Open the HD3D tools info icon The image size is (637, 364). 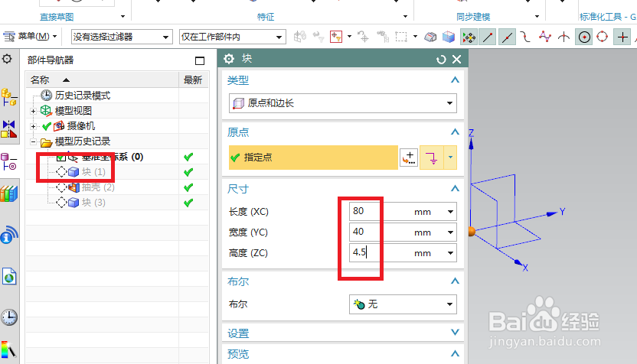(x=8, y=235)
